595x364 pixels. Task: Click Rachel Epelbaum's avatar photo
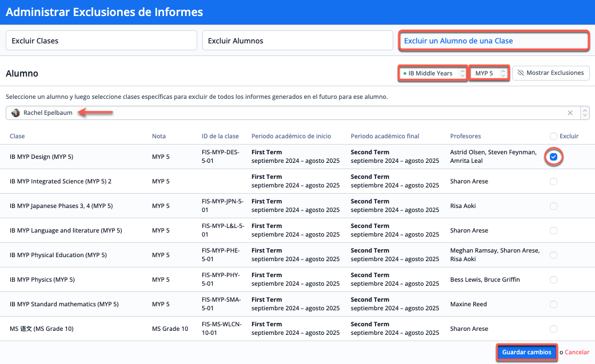coord(16,113)
